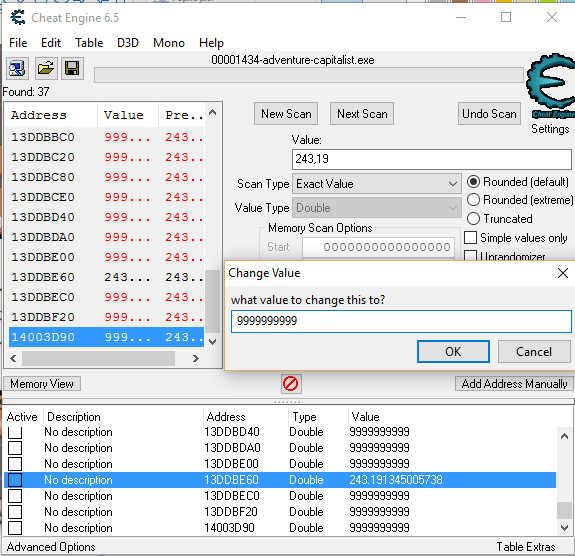Open the Mono menu
The image size is (575, 556).
[x=169, y=43]
